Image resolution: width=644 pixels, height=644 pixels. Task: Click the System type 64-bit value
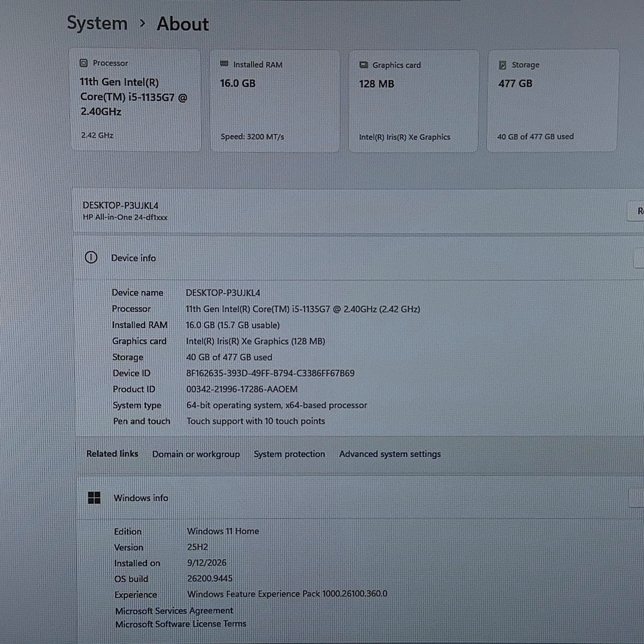click(x=276, y=405)
